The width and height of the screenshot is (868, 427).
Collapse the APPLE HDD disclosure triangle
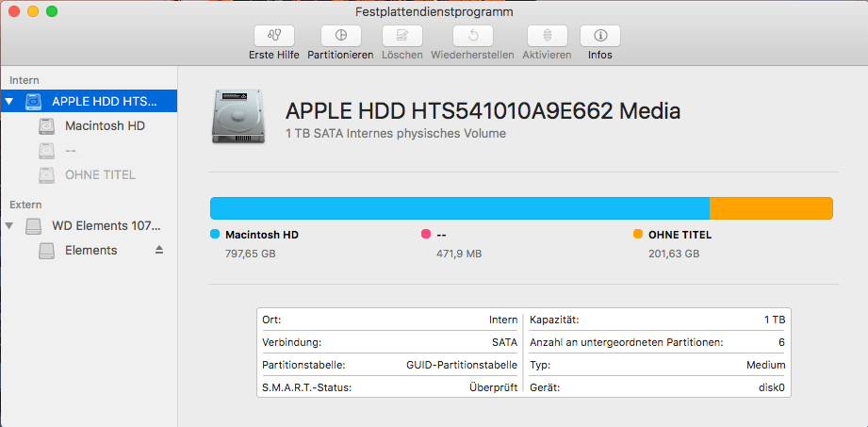point(8,102)
